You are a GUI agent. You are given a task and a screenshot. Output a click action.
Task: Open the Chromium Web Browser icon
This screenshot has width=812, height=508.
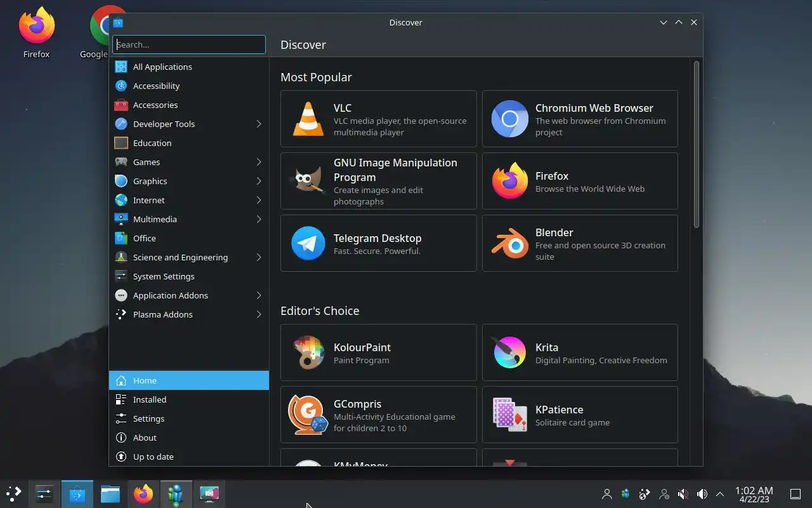pos(510,119)
